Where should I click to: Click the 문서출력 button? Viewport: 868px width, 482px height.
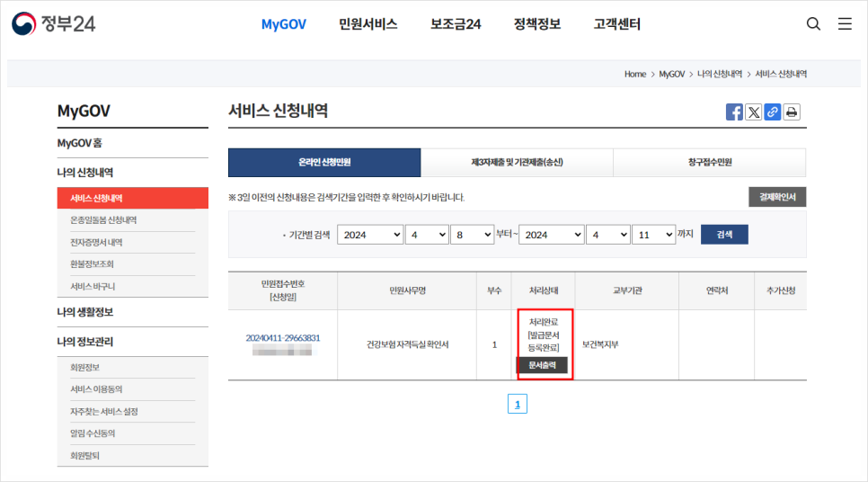(542, 365)
